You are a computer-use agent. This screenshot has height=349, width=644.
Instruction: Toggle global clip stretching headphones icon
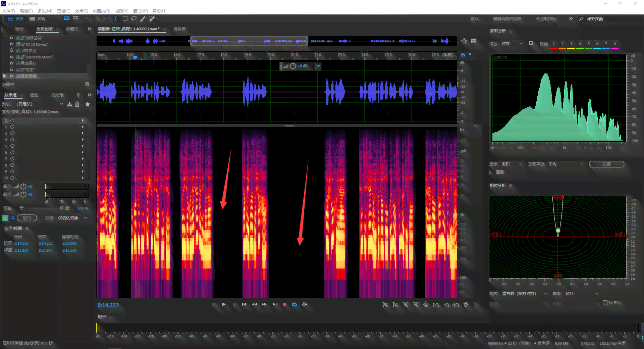[463, 55]
